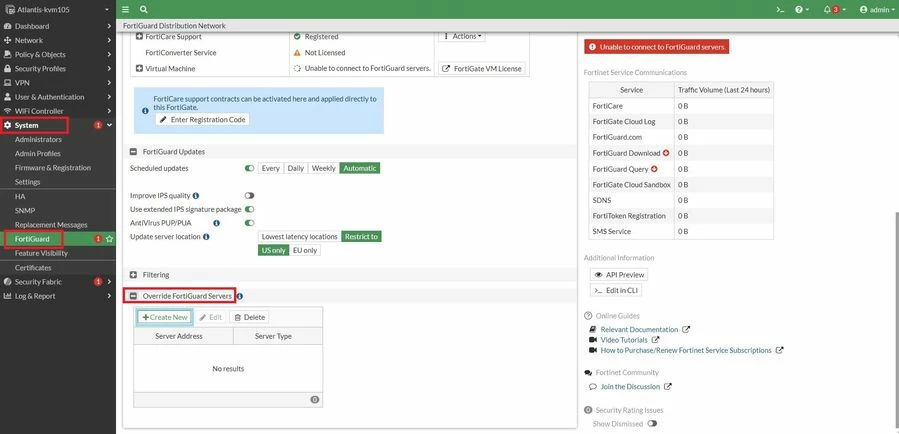
Task: Open Feature Visibility page
Action: (41, 253)
